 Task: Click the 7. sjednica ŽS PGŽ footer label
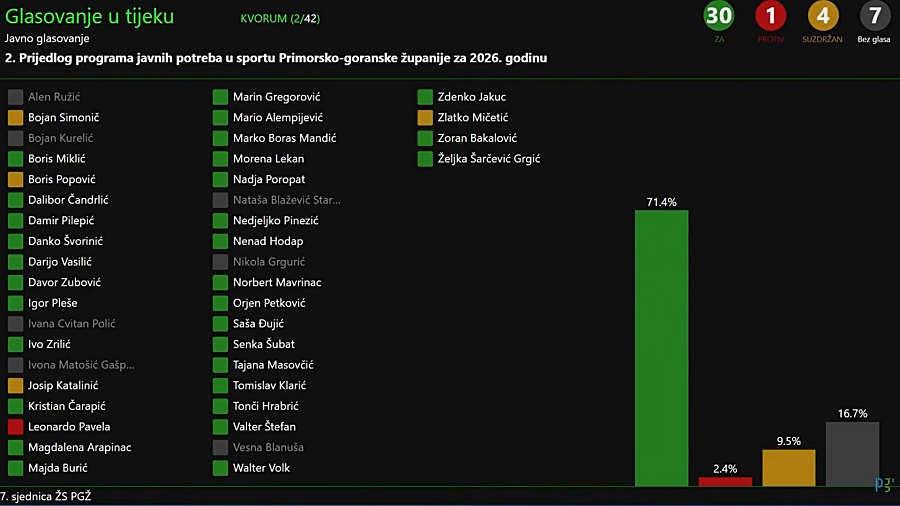click(50, 496)
